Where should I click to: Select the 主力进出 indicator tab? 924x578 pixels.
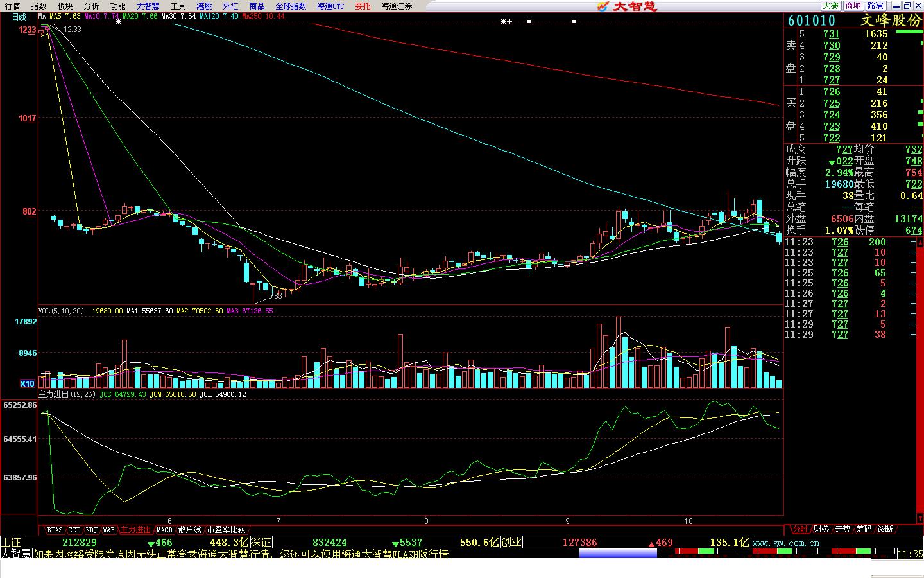coord(136,530)
